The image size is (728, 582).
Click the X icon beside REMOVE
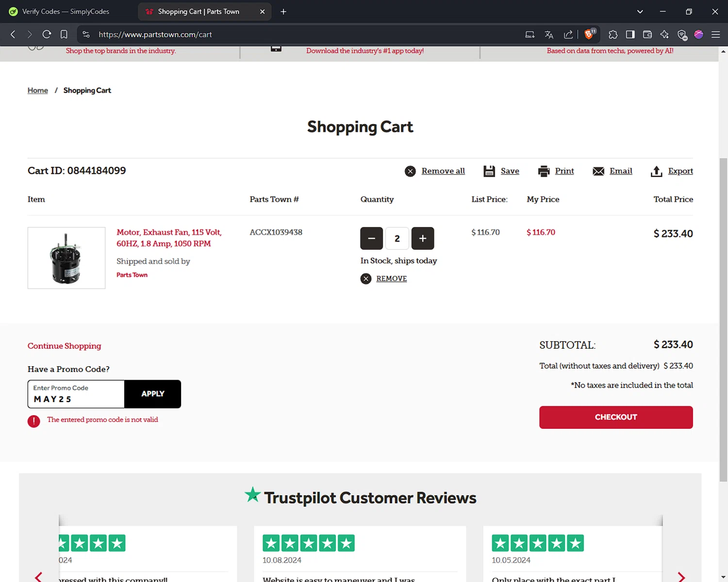[366, 278]
